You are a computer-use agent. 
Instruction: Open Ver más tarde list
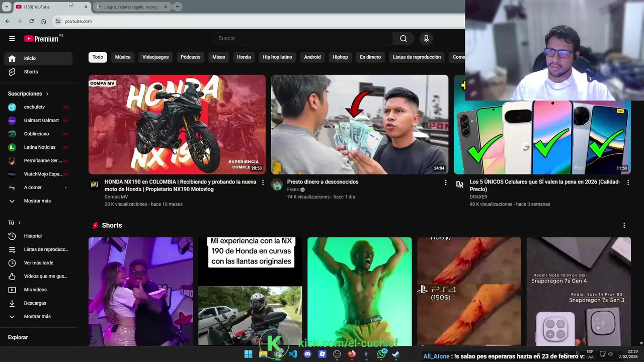38,263
